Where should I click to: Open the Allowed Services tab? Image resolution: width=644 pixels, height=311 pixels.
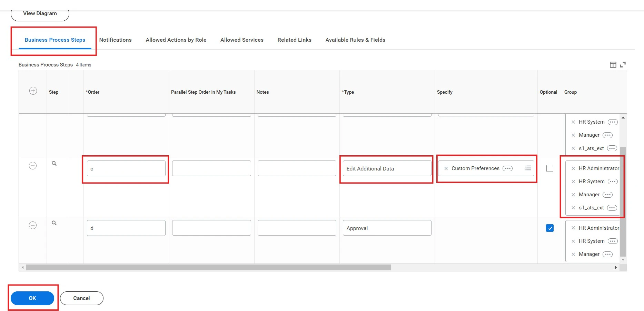241,40
